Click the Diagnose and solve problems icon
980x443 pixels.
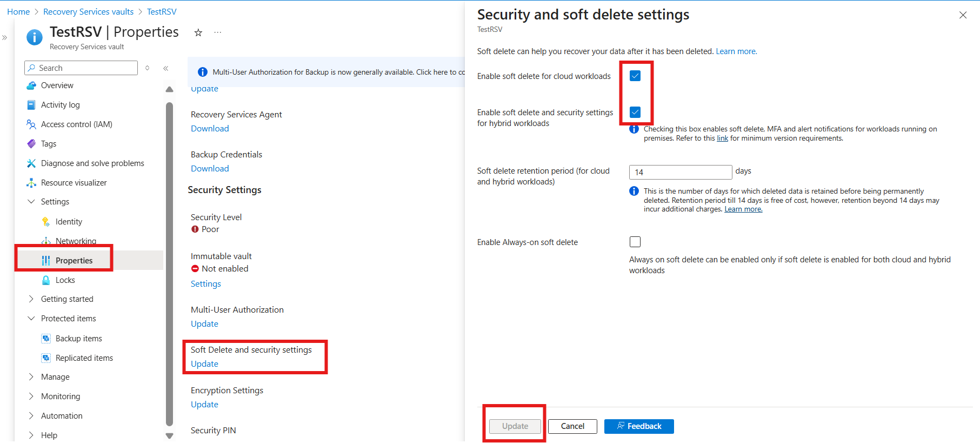point(31,163)
